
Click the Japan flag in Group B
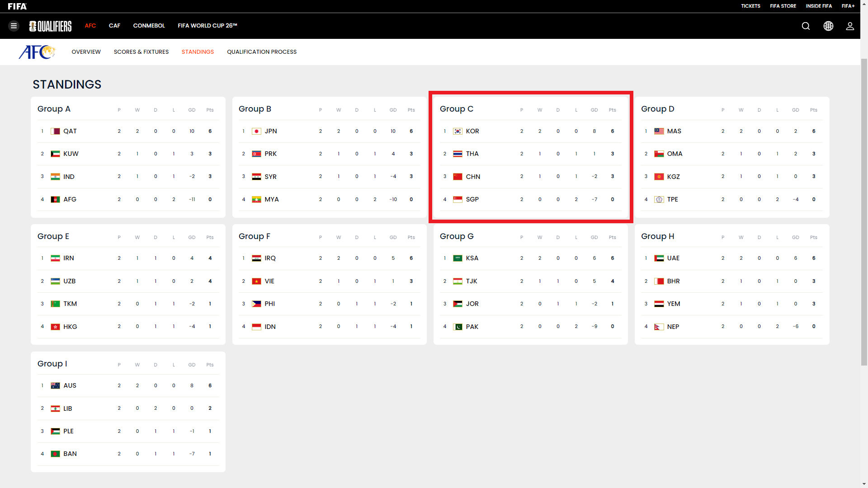click(256, 131)
